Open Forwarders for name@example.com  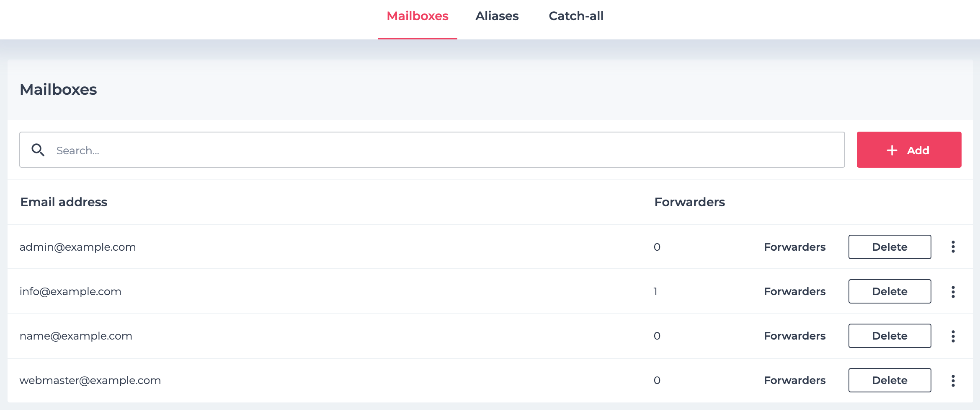tap(794, 336)
